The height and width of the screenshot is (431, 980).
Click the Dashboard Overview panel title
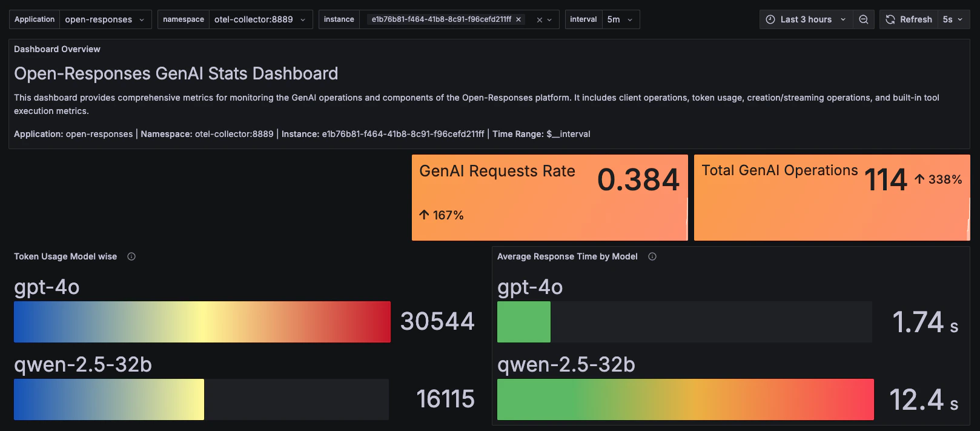[x=57, y=49]
